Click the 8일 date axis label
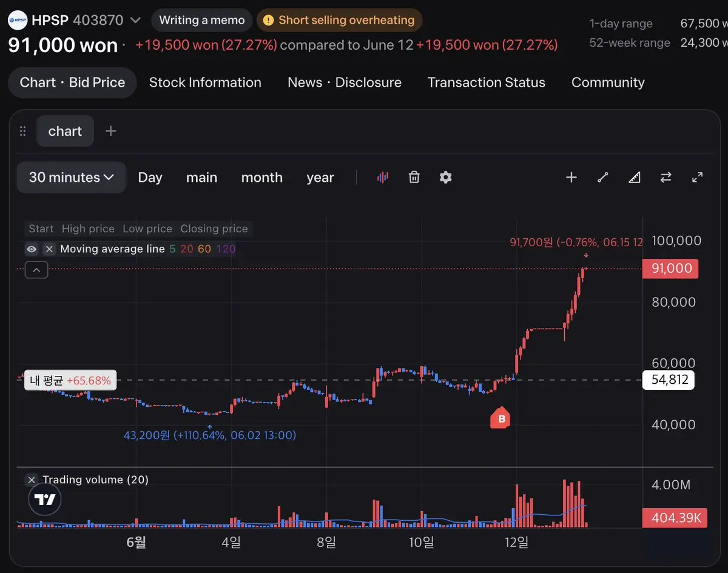The image size is (728, 573). tap(326, 542)
